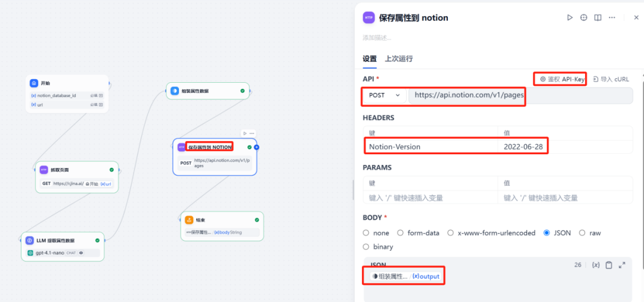Click the 导入 cURL button
Viewport: 644px width, 302px height.
(611, 79)
